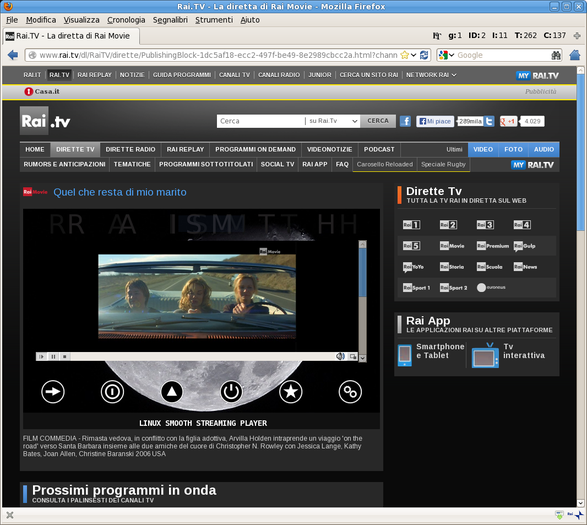
Task: Open the Carosello Reloaded link
Action: pyautogui.click(x=384, y=164)
